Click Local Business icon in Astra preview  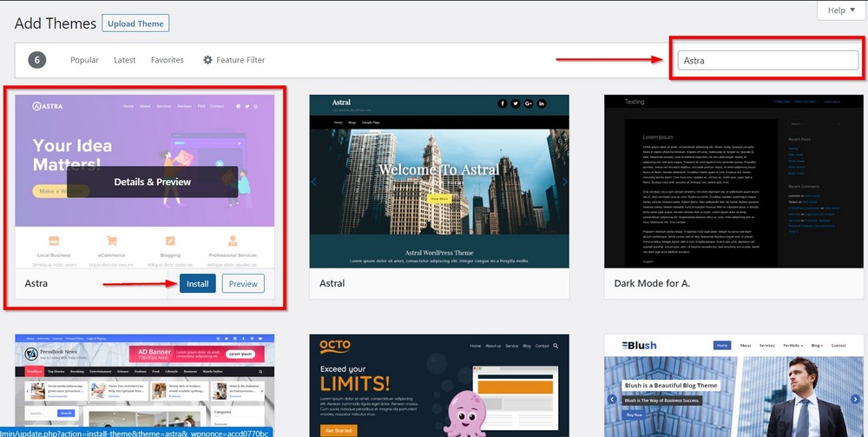pos(54,241)
